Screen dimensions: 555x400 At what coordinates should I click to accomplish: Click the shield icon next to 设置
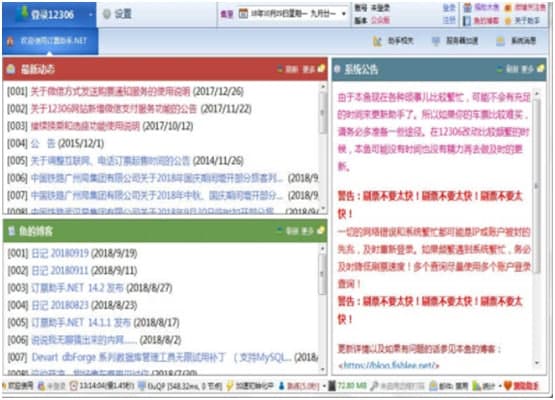pos(107,14)
